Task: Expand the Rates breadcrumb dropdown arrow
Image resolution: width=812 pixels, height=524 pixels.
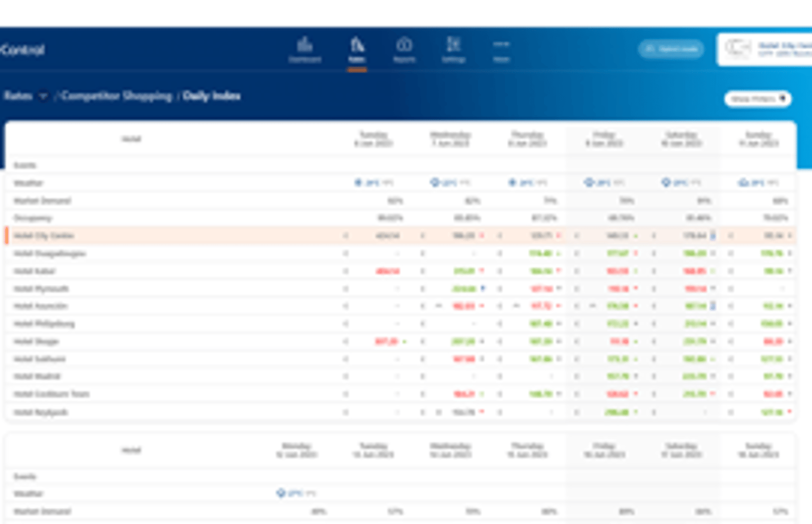Action: tap(43, 96)
